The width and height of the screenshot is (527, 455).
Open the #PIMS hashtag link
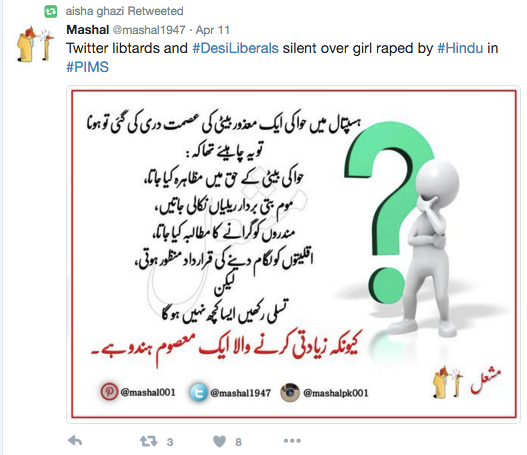click(87, 67)
